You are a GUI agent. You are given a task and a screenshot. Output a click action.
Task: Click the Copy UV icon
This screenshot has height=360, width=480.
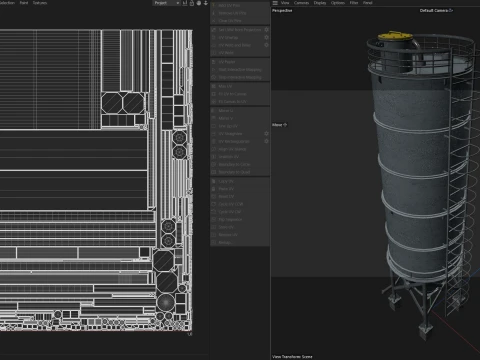pyautogui.click(x=214, y=181)
